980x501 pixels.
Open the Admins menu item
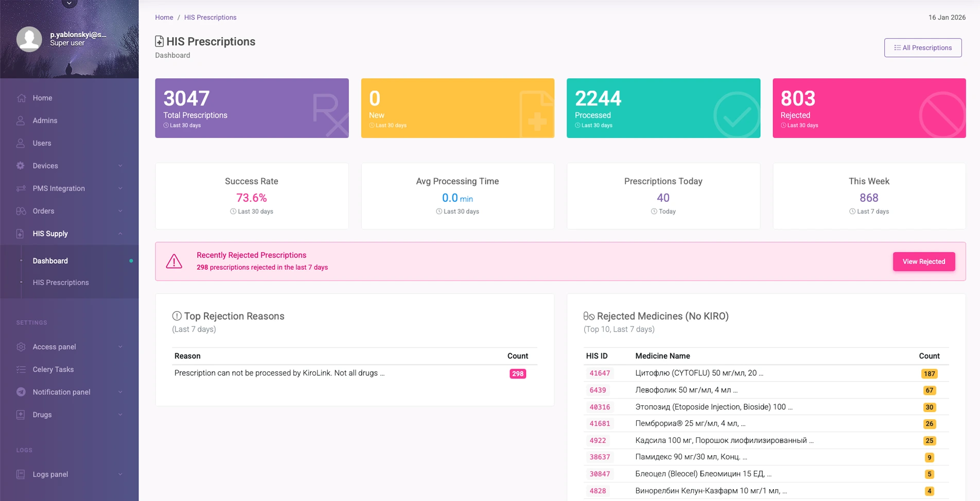[69, 120]
